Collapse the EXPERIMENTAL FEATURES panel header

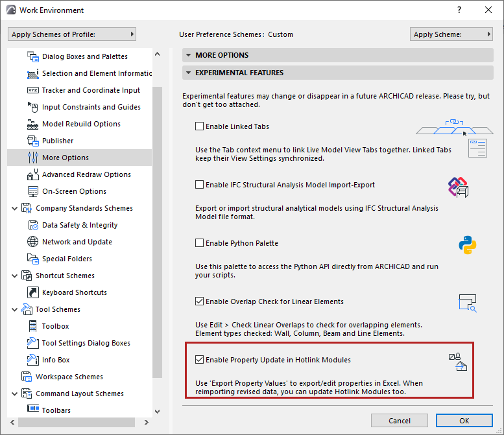338,73
